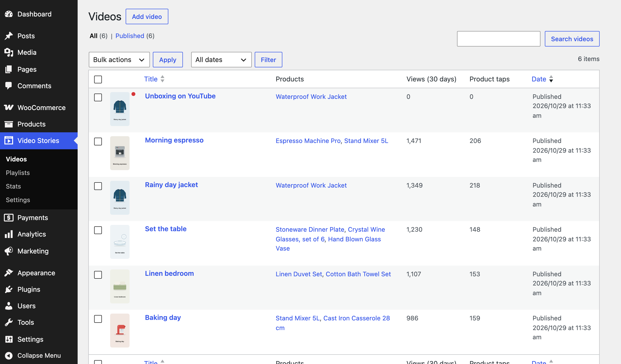Screen dimensions: 621x364
Task: Check the Morning espresso row checkbox
Action: (x=98, y=142)
